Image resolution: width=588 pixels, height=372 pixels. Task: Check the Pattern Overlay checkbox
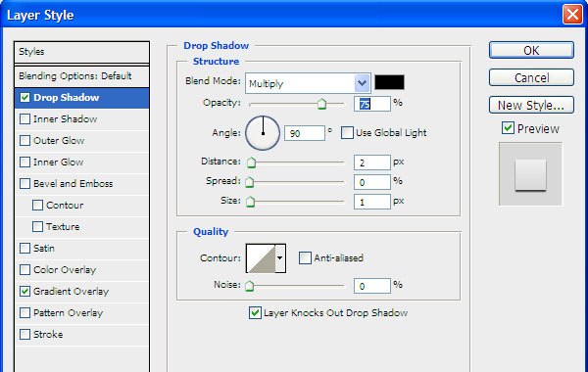(x=24, y=313)
